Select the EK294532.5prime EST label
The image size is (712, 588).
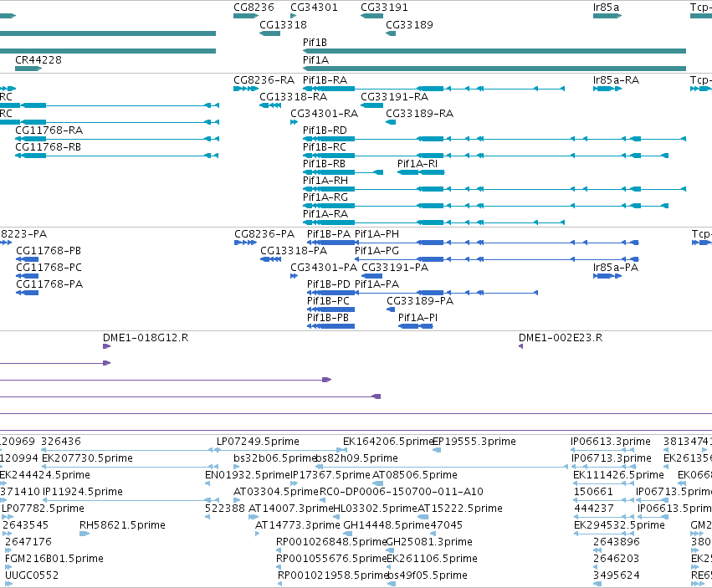pyautogui.click(x=619, y=525)
